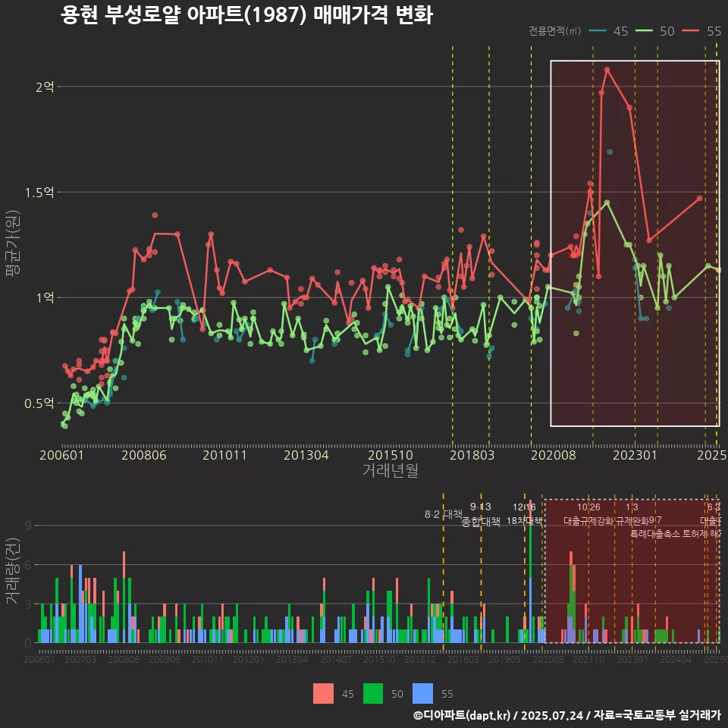Click the red 45 swatch in bottom legend
Viewport: 728px width, 728px height.
pyautogui.click(x=323, y=693)
